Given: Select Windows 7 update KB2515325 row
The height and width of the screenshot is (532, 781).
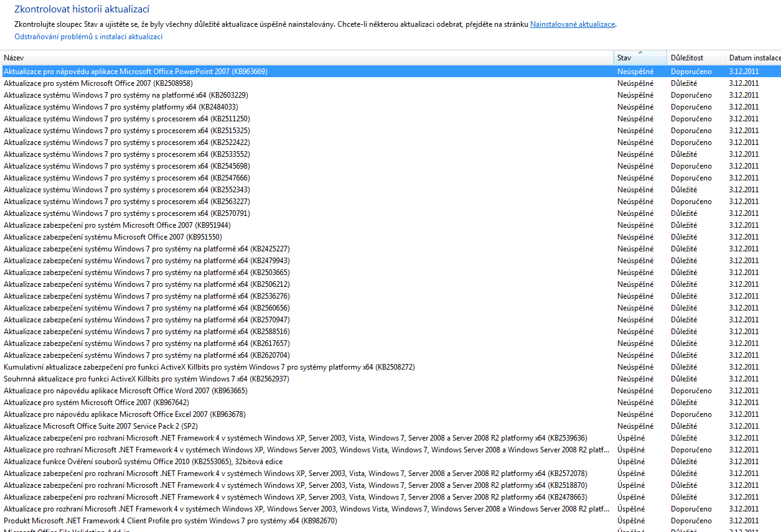Looking at the screenshot, I should 390,131.
